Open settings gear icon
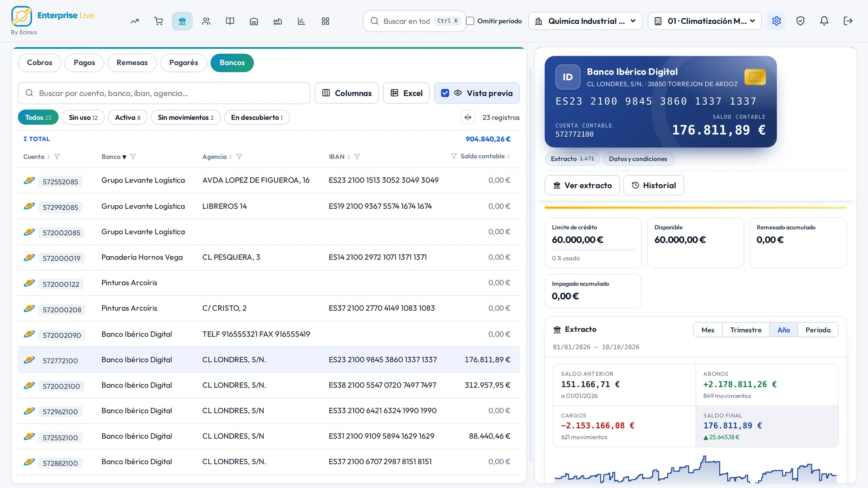868x488 pixels. [x=776, y=21]
